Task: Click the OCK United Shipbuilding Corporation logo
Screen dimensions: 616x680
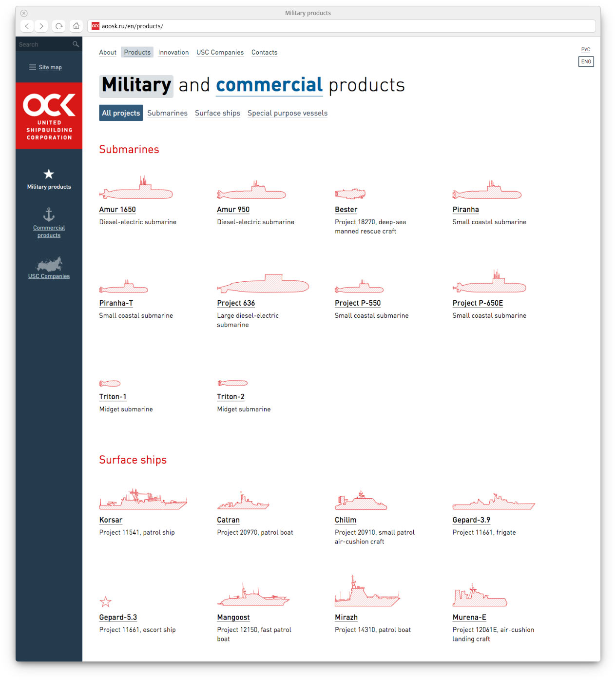Action: (49, 116)
